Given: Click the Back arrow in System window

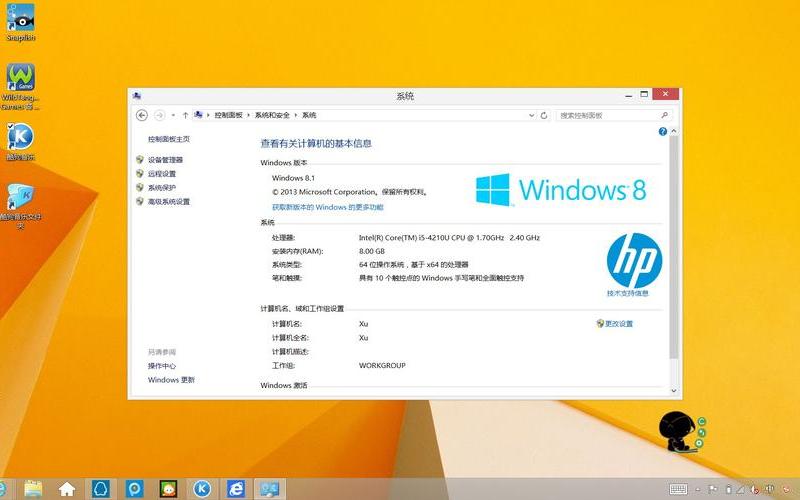Looking at the screenshot, I should (142, 115).
